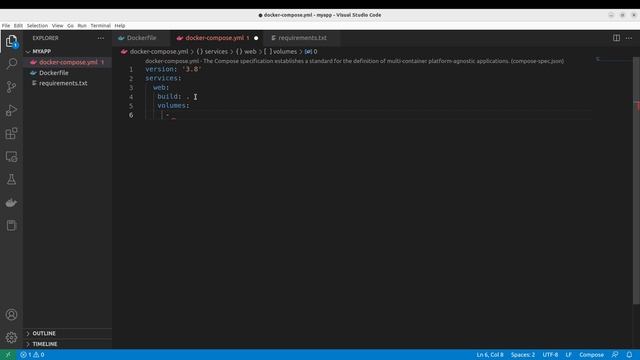Change indentation via Spaces: 2

click(523, 355)
